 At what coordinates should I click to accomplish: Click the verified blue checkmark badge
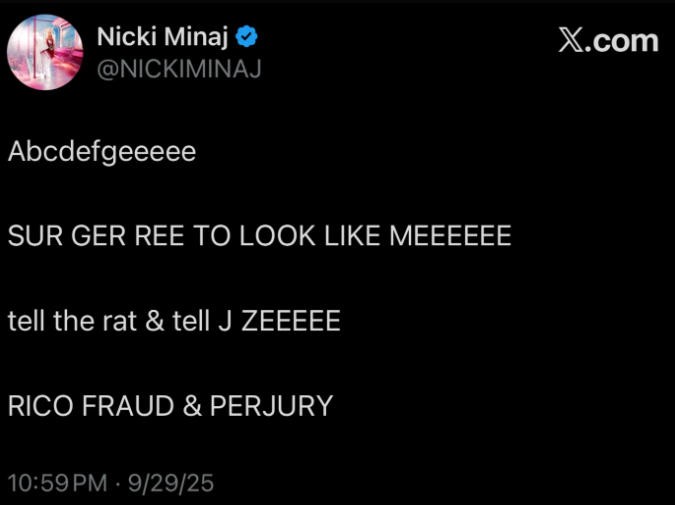(x=248, y=38)
